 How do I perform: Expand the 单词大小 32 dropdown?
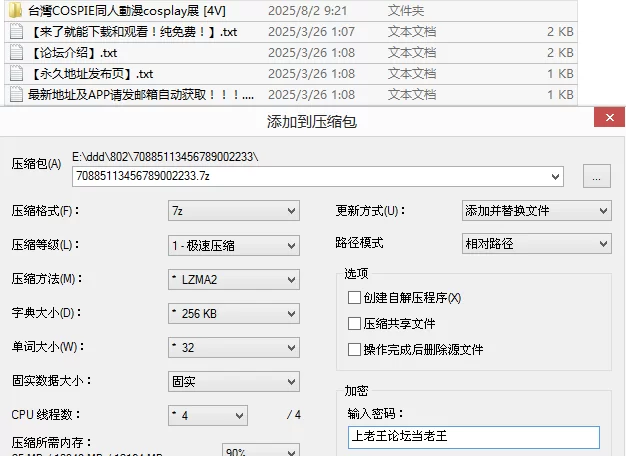(x=234, y=347)
